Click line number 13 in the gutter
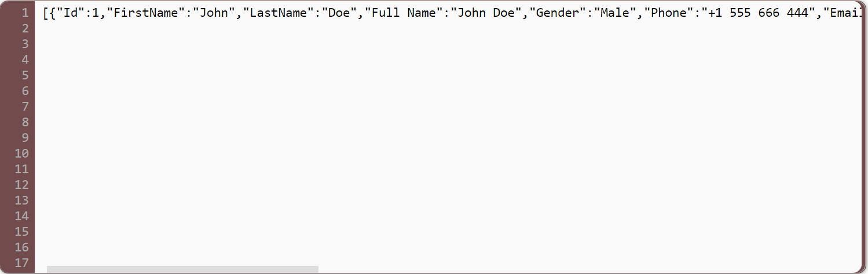The width and height of the screenshot is (868, 274). tap(22, 200)
